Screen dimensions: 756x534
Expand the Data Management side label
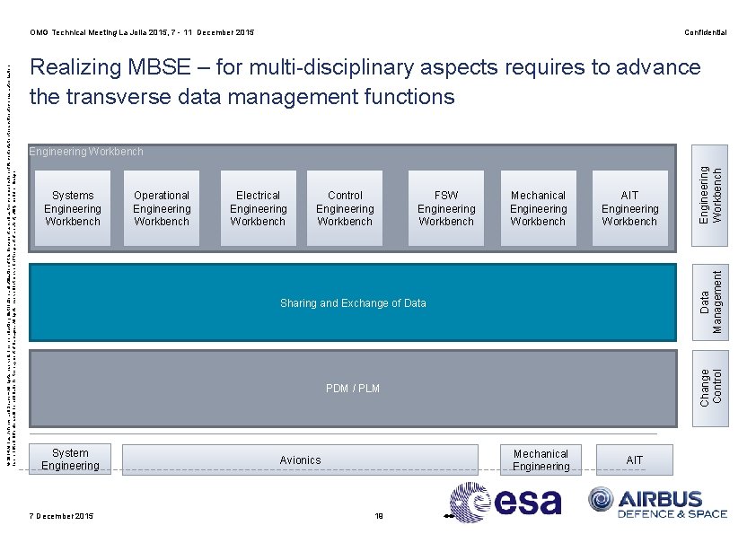pos(708,302)
